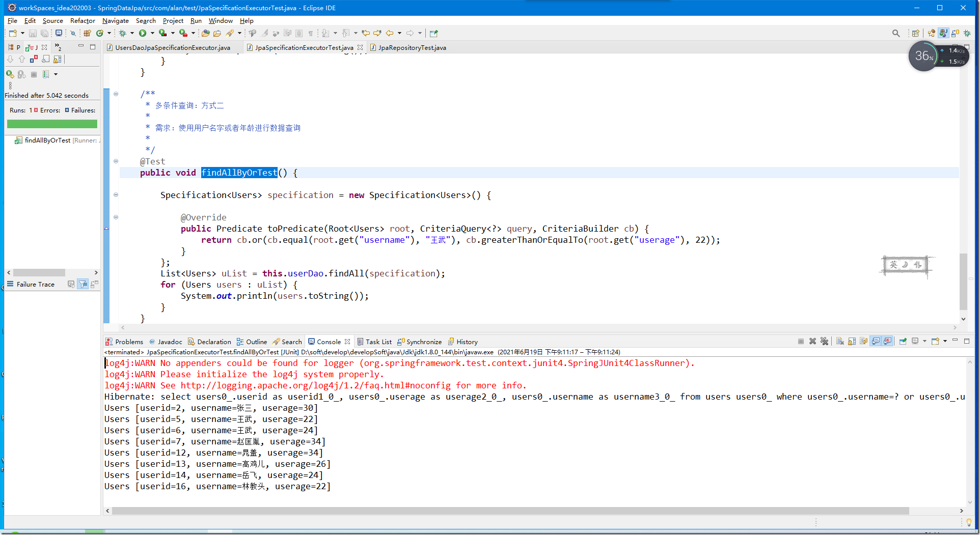Click the New file wizard icon

pos(13,33)
